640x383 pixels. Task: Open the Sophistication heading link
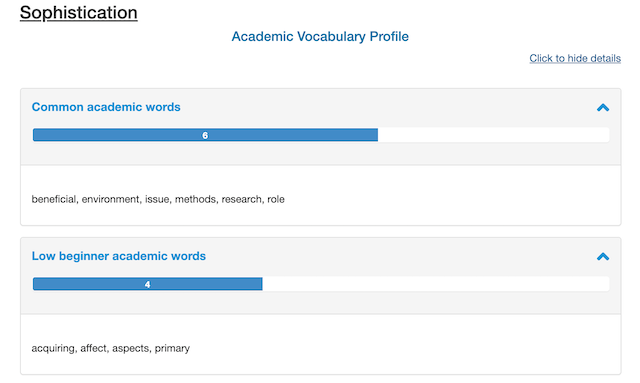[78, 13]
